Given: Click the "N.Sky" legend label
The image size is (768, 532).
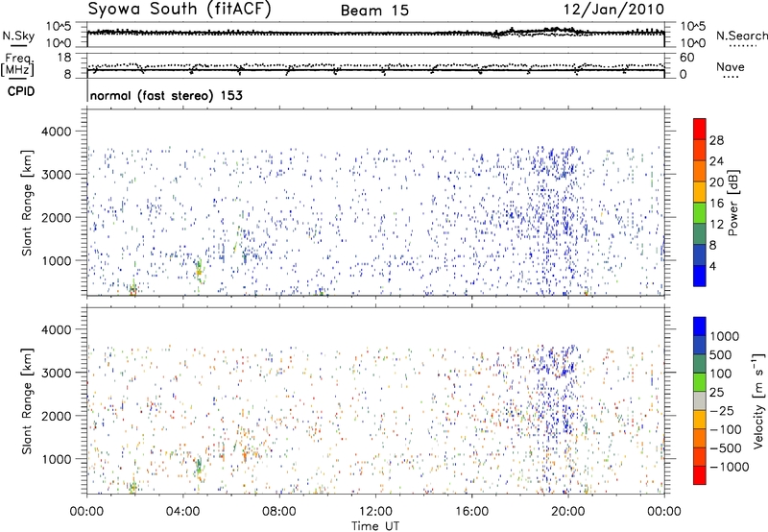Looking at the screenshot, I should point(18,36).
